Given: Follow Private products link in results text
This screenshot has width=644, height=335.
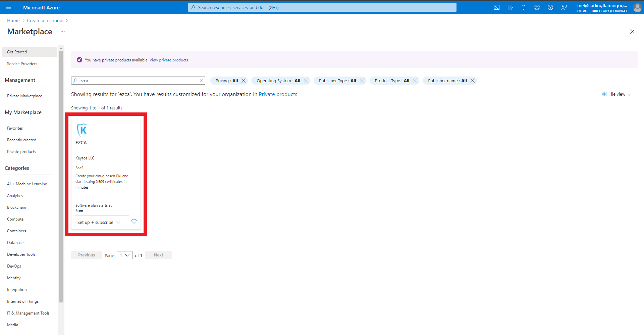Looking at the screenshot, I should [x=278, y=94].
